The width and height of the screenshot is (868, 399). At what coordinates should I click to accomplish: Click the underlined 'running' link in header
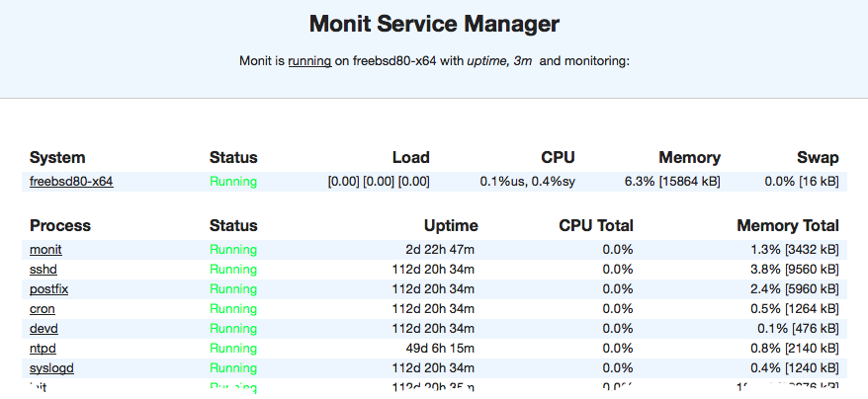coord(309,61)
